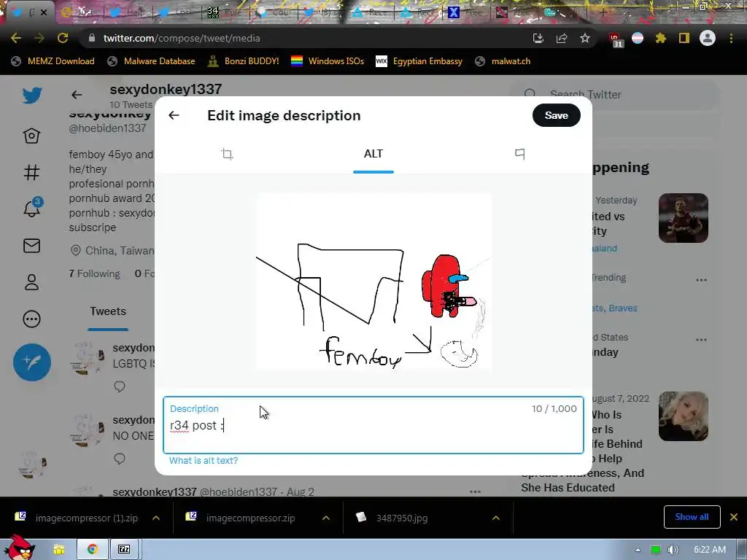This screenshot has height=560, width=747.
Task: Open new browser tab plus button
Action: click(603, 12)
